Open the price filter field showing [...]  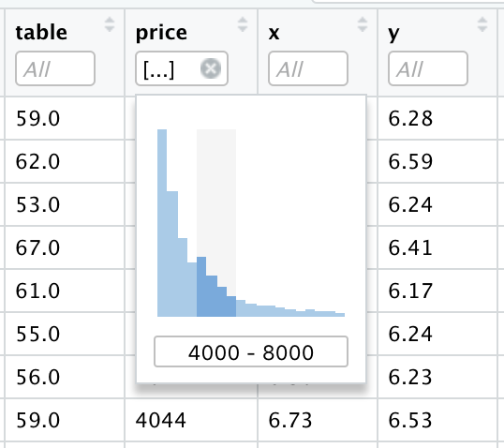point(182,68)
